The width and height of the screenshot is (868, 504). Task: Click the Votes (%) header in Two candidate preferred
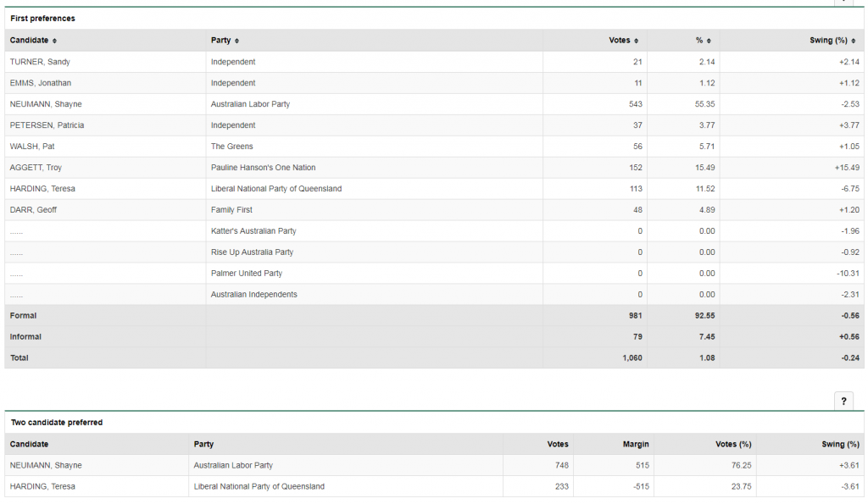(x=732, y=444)
